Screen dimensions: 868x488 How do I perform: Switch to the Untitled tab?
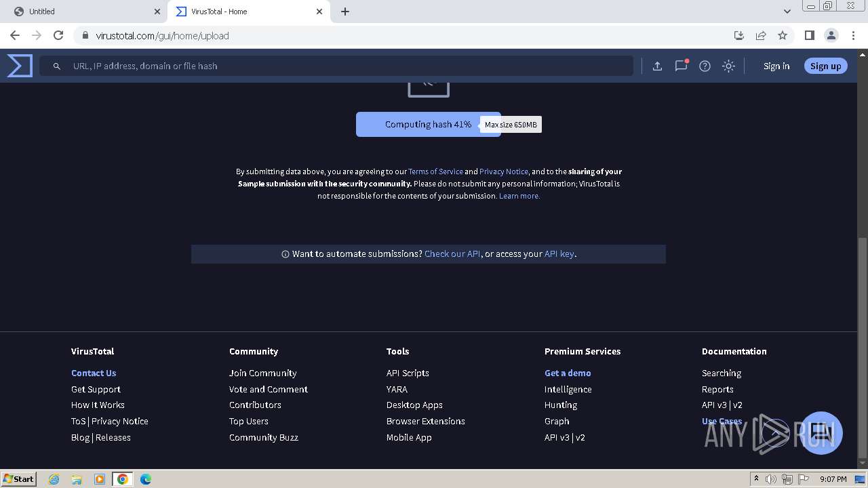coord(84,12)
